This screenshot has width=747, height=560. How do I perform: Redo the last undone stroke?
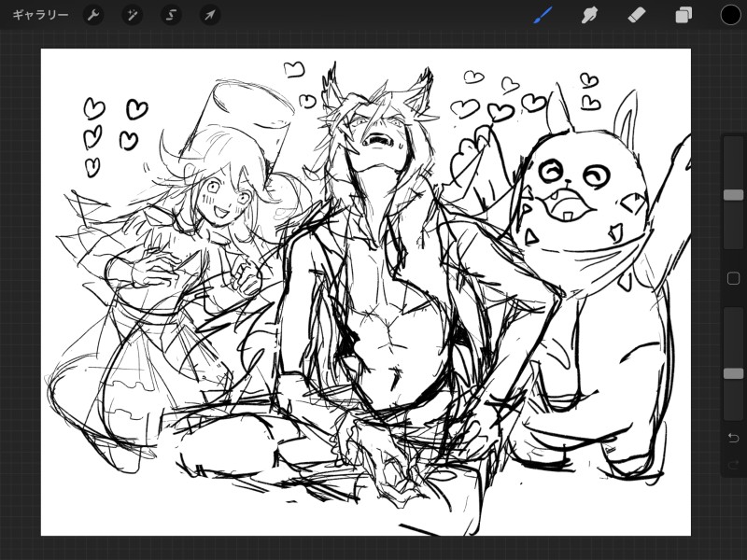point(733,463)
